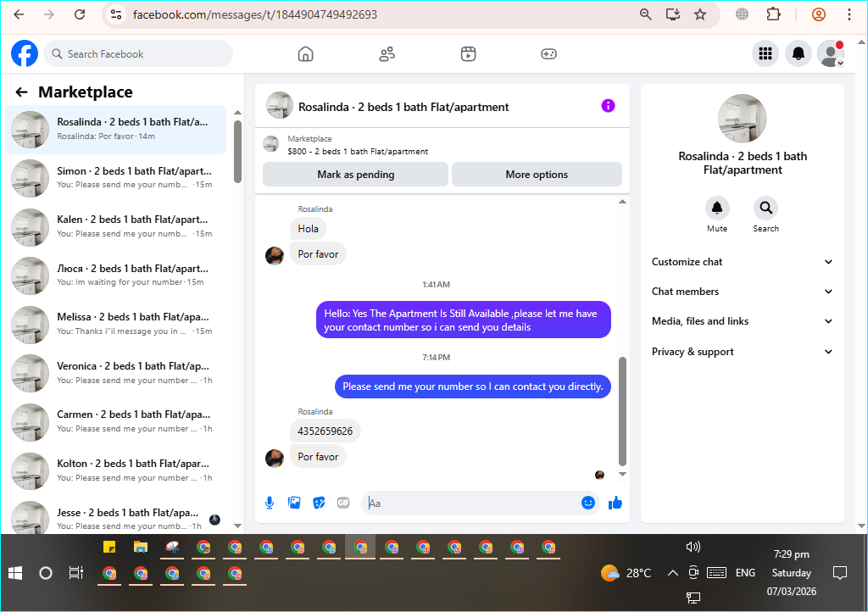The width and height of the screenshot is (868, 612).
Task: Open the Melissa conversation
Action: (x=115, y=324)
